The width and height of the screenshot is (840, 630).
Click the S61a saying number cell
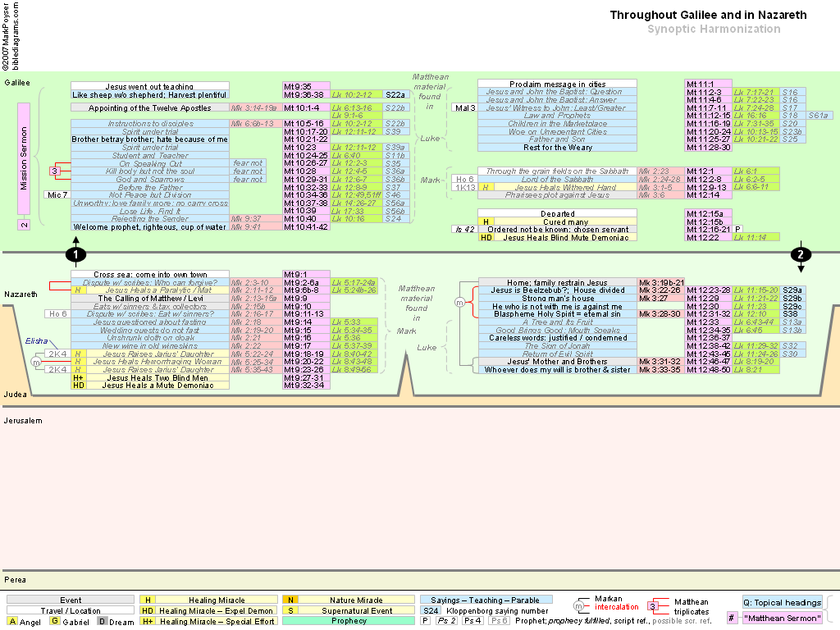tap(819, 116)
